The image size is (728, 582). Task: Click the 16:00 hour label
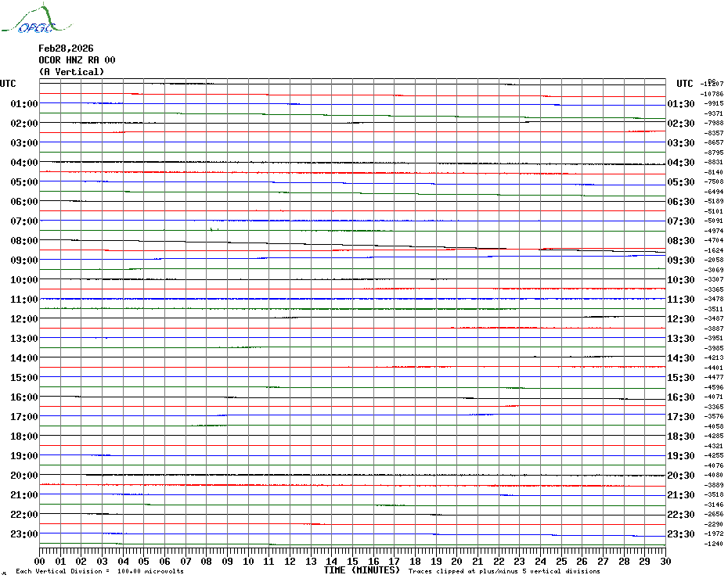[24, 397]
